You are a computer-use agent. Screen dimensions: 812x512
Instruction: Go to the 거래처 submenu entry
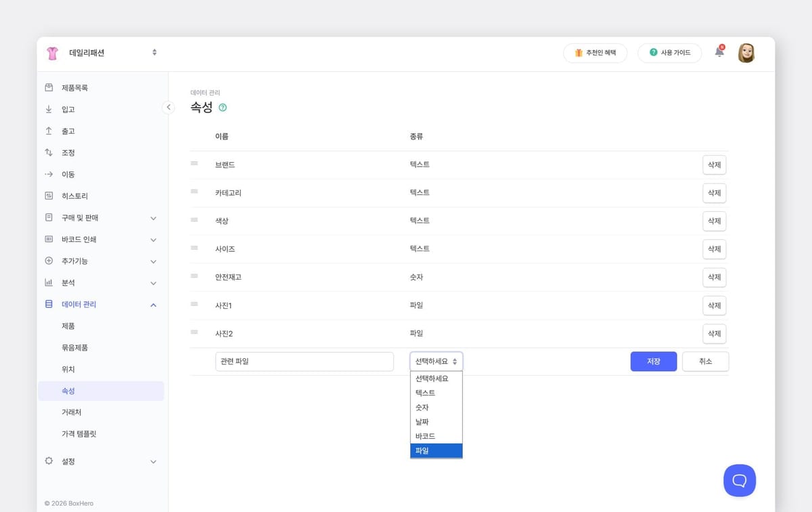coord(71,412)
